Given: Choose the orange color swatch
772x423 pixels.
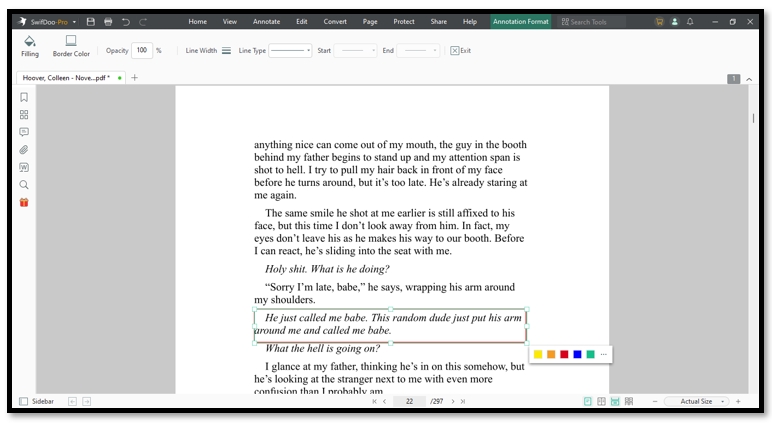Looking at the screenshot, I should [551, 354].
